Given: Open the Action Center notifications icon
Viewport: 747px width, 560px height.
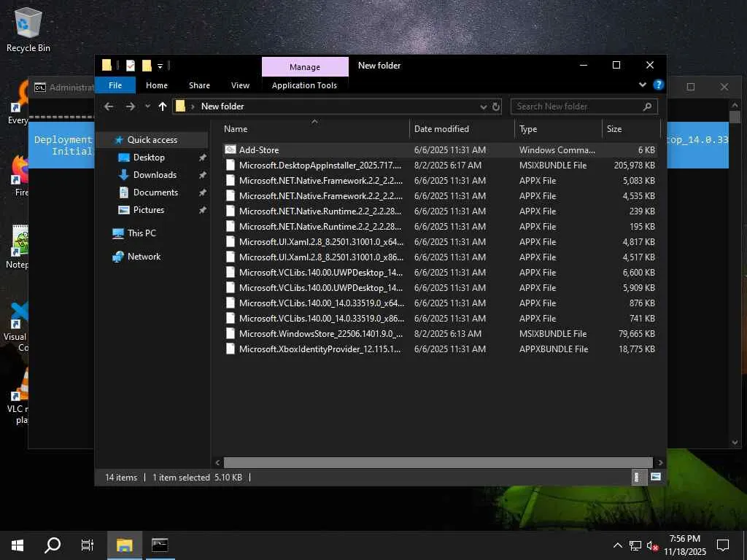Looking at the screenshot, I should pyautogui.click(x=723, y=545).
